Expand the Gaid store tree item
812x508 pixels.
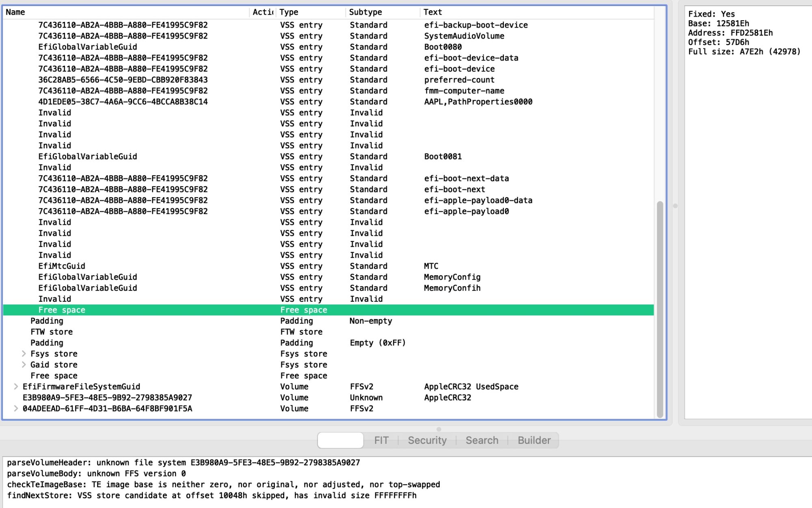point(24,364)
